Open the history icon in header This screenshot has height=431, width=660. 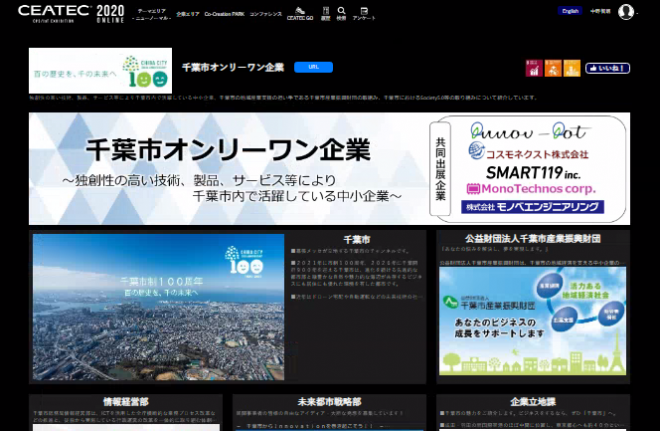(325, 12)
